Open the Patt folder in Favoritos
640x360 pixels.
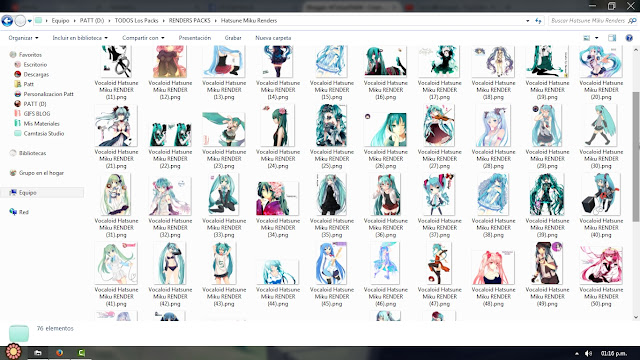[24, 84]
